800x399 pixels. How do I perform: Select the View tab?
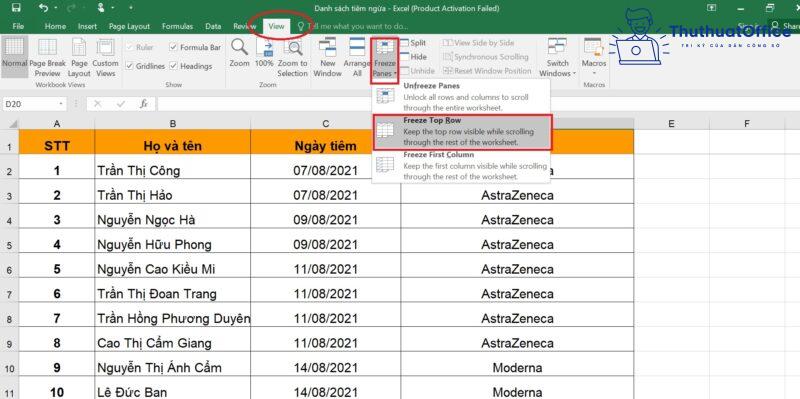coord(276,26)
